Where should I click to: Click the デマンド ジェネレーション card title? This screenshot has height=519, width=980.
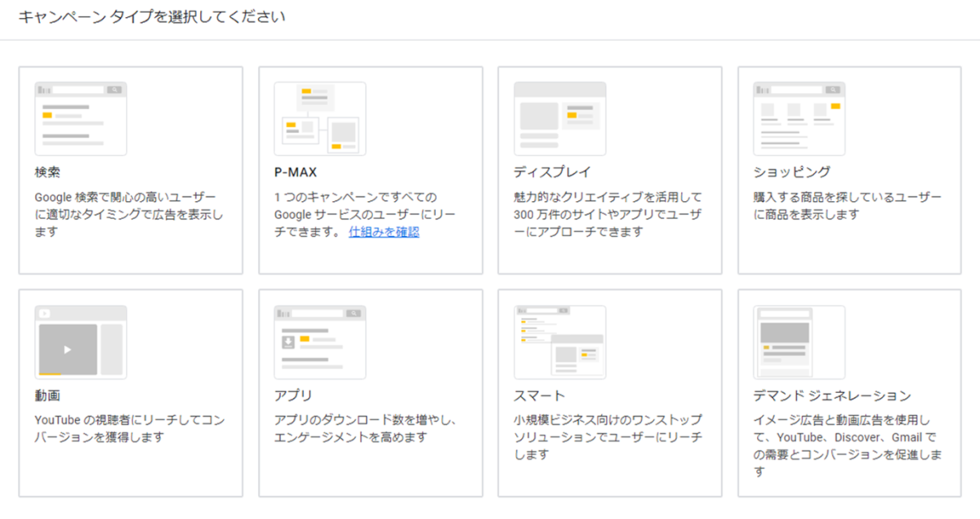(832, 396)
